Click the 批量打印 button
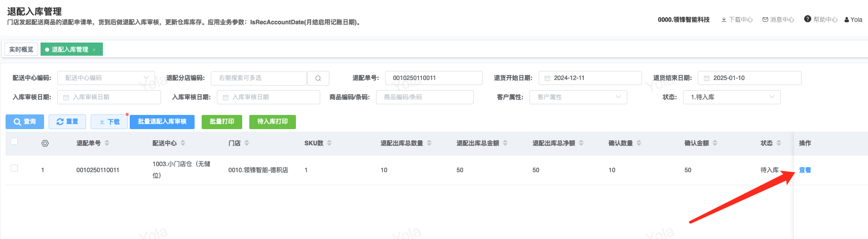The height and width of the screenshot is (239, 868). pos(222,122)
